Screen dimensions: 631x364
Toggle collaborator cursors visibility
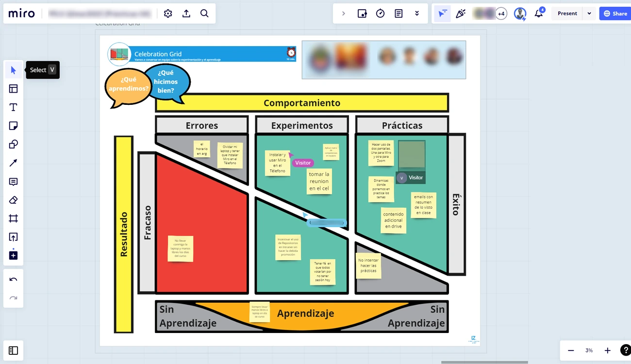coord(442,14)
